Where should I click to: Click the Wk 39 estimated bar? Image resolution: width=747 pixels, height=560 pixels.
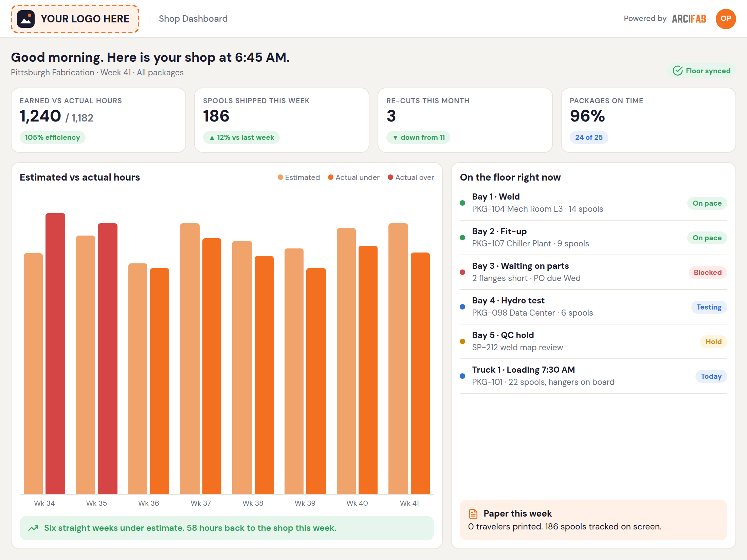[294, 371]
